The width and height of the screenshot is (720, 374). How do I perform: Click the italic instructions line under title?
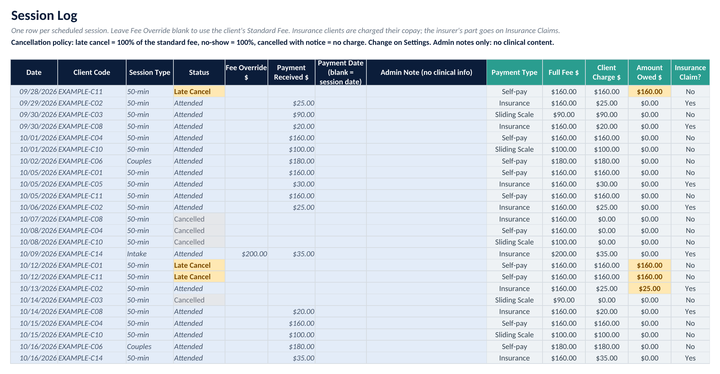pos(285,31)
